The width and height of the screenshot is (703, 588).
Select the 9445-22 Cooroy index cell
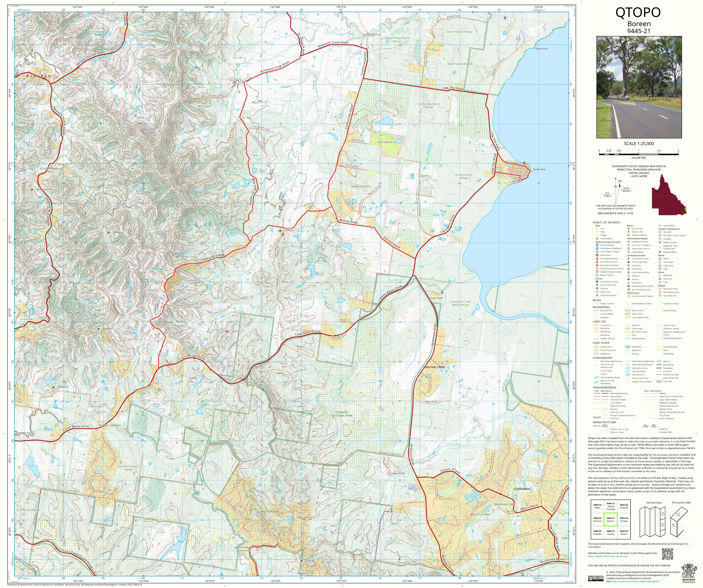[611, 532]
